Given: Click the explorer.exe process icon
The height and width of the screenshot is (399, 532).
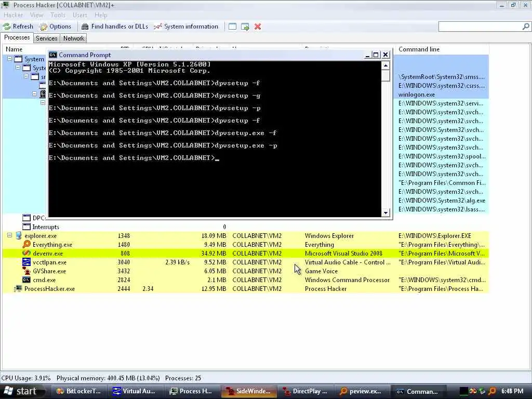Looking at the screenshot, I should tap(18, 236).
